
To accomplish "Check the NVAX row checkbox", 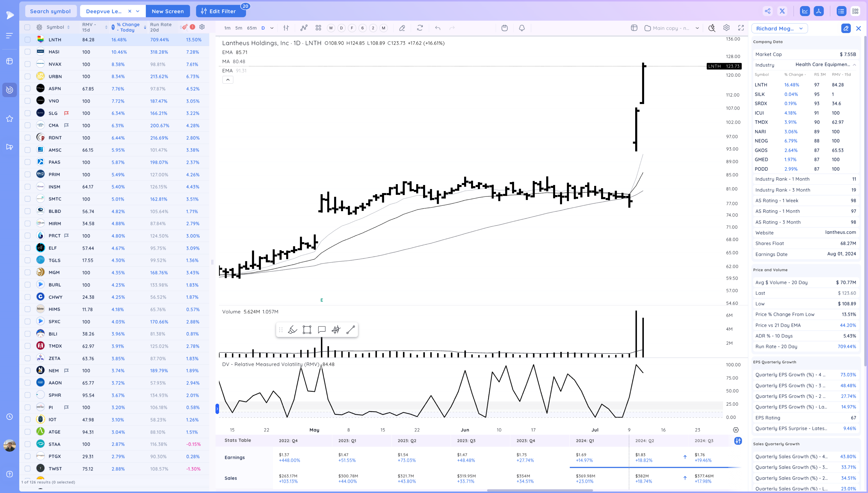I will click(x=28, y=64).
